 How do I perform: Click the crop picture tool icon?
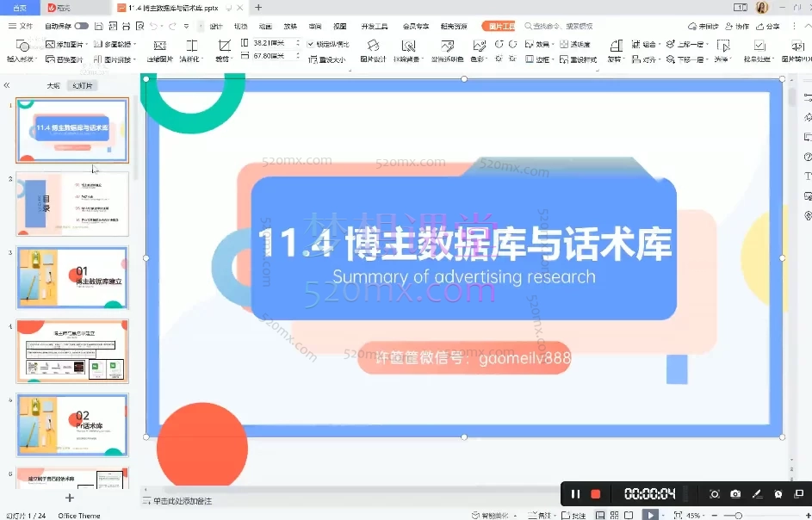point(224,46)
